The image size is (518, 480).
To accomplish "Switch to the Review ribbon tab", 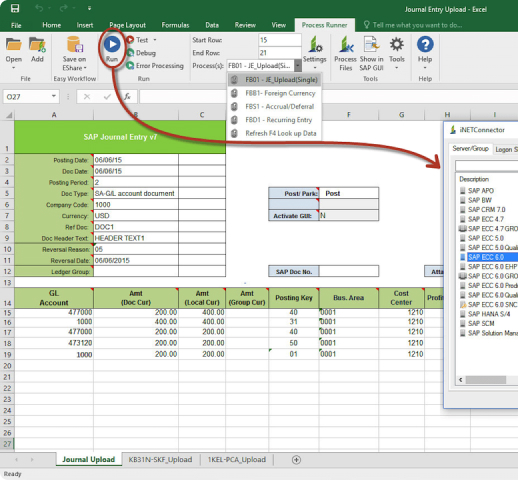I will (x=245, y=25).
